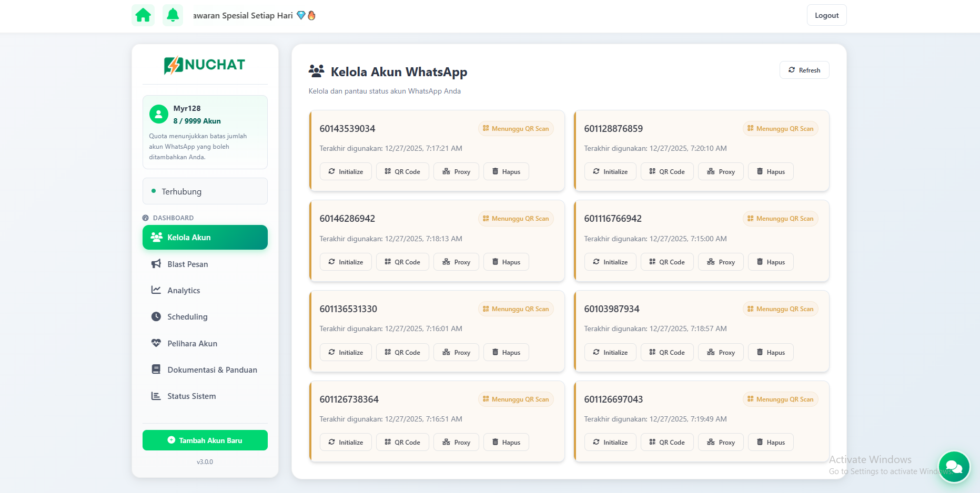
Task: Click the Scheduling clock icon
Action: pos(156,316)
